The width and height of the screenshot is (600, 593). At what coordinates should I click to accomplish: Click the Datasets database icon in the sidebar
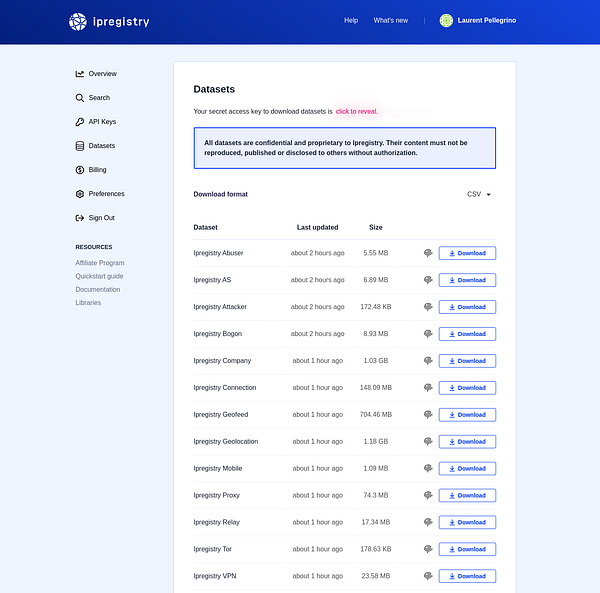point(80,146)
